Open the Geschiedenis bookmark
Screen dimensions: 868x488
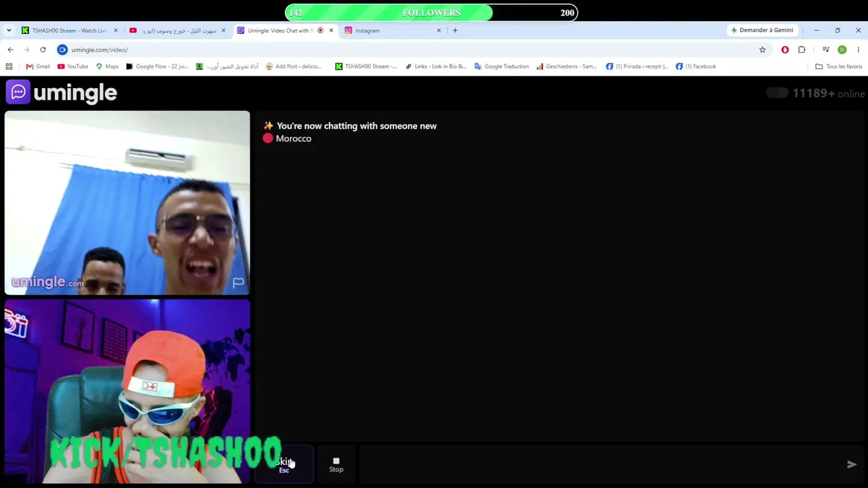point(567,66)
